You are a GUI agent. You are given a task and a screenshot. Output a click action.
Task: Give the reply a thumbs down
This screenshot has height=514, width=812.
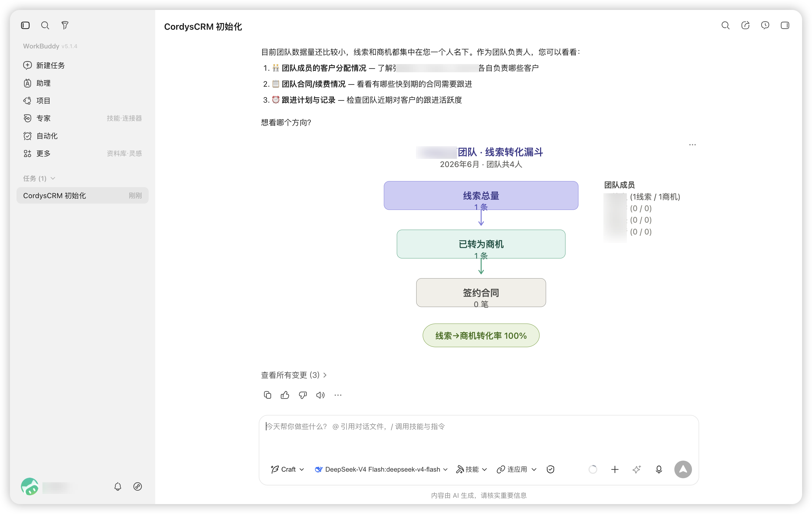[x=303, y=395]
